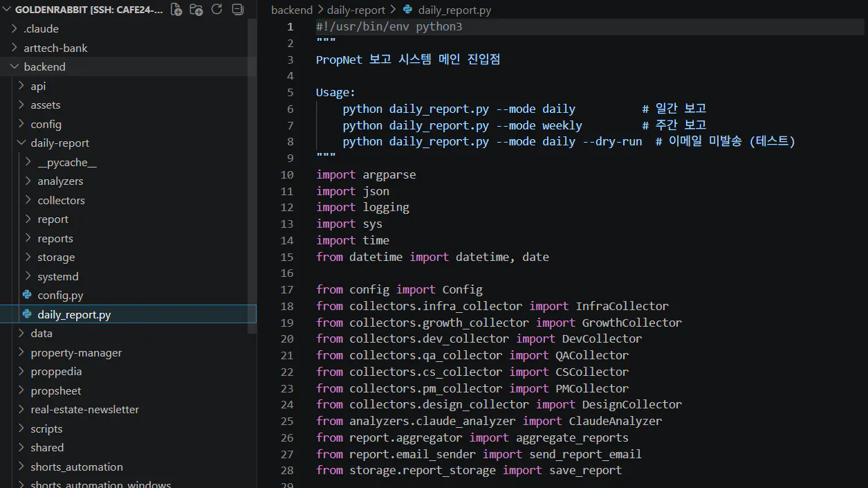
Task: Click the daily-report breadcrumb segment
Action: (x=357, y=10)
